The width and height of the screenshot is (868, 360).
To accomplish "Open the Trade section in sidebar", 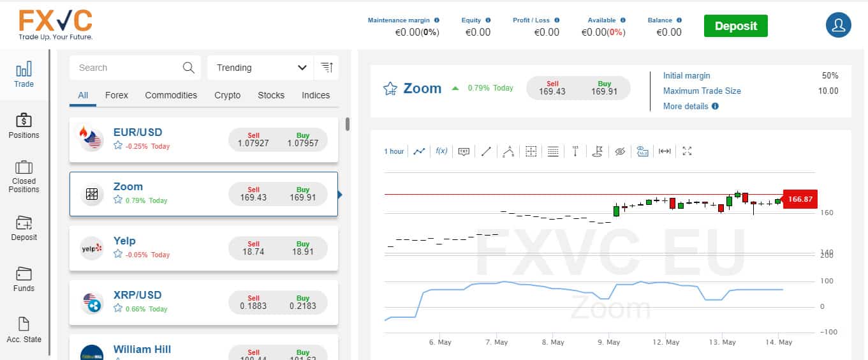I will click(x=24, y=75).
